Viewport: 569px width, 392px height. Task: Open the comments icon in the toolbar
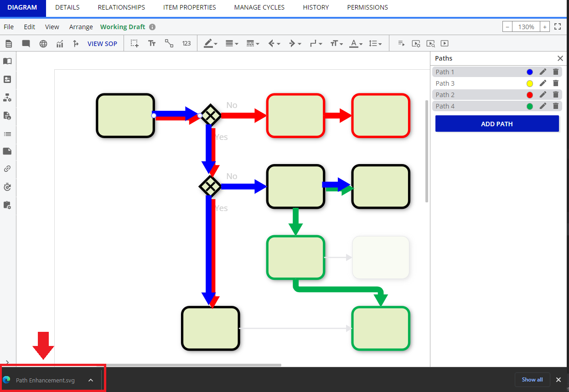26,44
